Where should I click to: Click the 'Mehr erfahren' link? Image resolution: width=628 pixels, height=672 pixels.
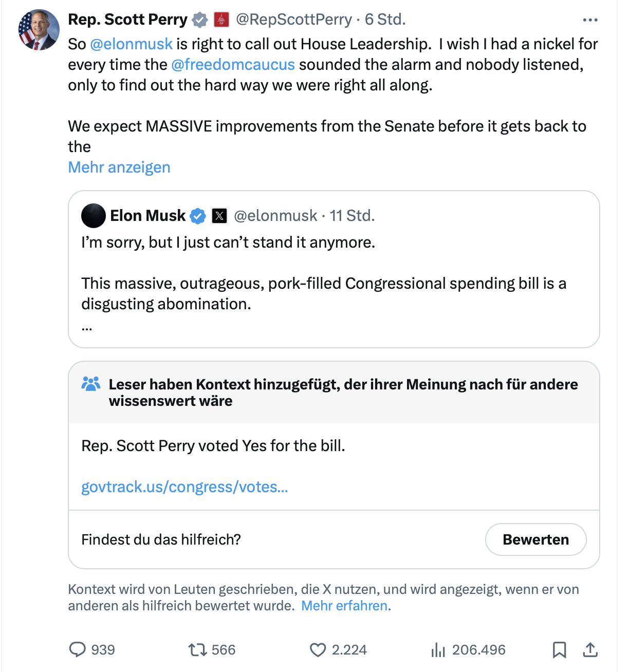pos(344,606)
